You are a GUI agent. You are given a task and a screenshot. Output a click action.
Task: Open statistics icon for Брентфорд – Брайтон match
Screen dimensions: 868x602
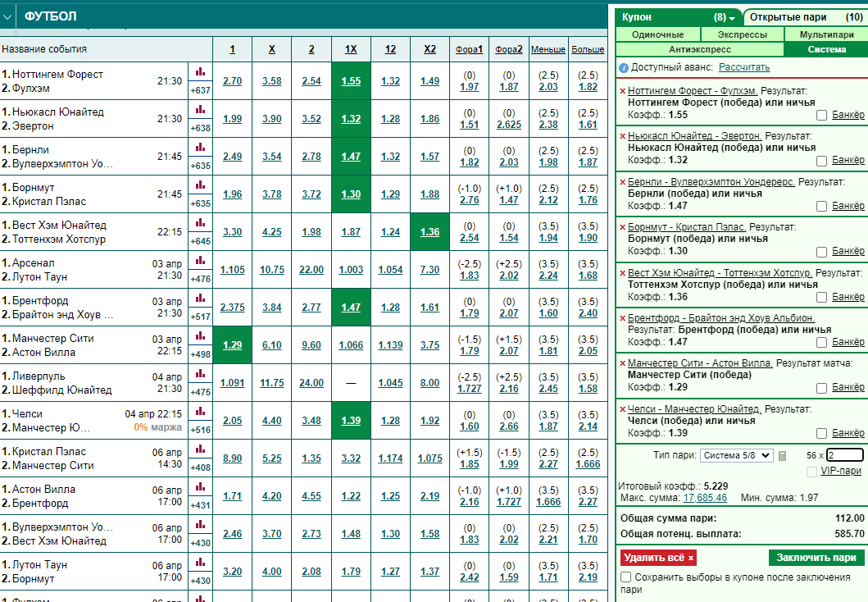(x=200, y=298)
